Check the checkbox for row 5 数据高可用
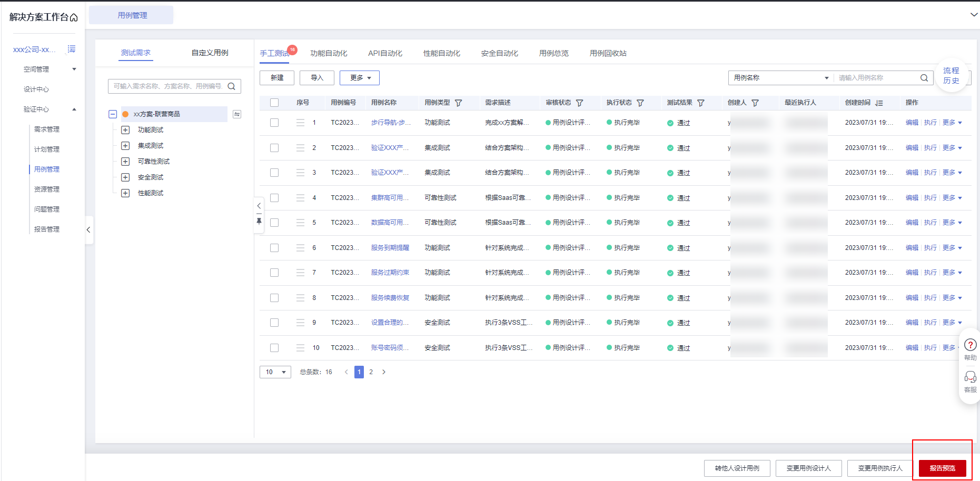 click(x=274, y=223)
